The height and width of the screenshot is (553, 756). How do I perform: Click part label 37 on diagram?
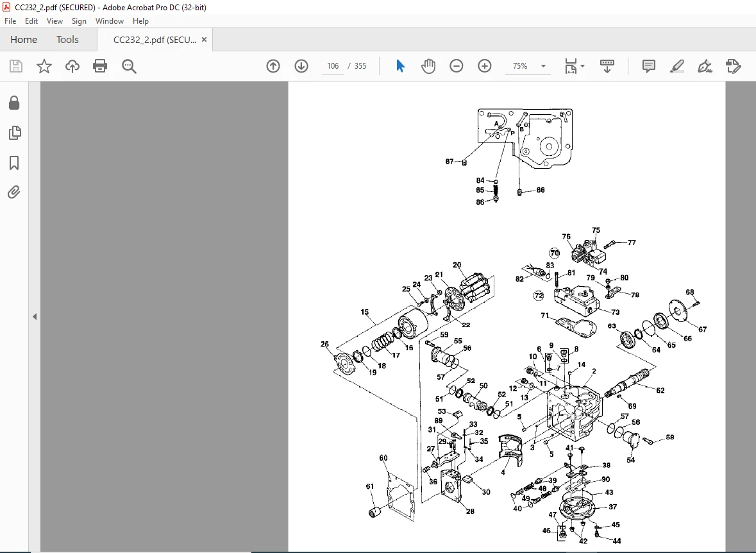613,507
